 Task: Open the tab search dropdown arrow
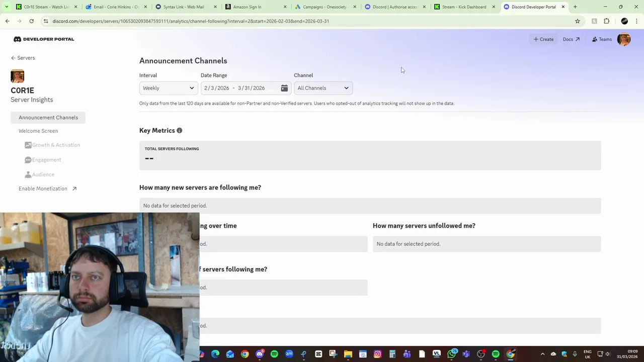pos(7,7)
